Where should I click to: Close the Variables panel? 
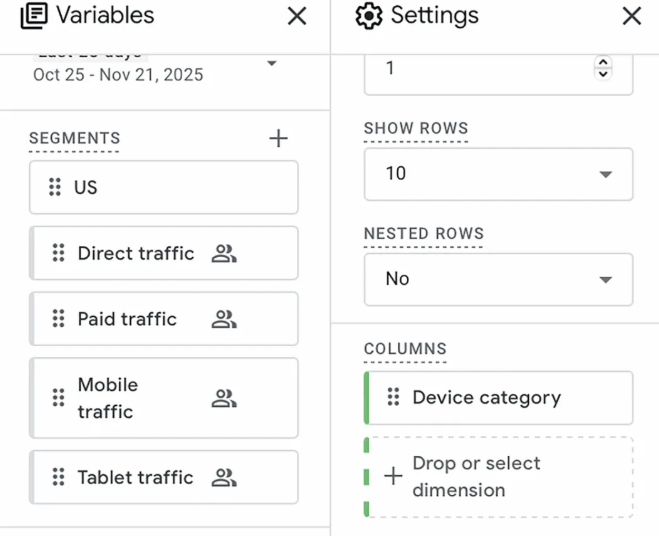[x=297, y=16]
